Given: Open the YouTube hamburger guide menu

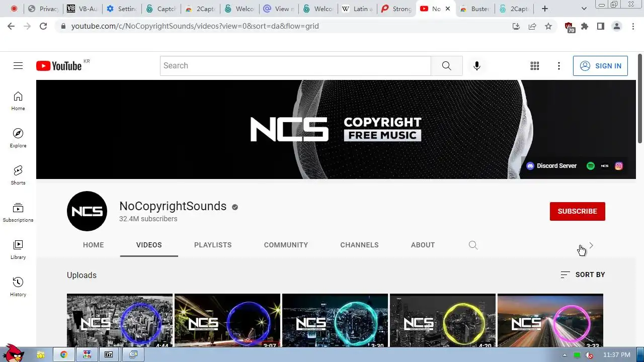Looking at the screenshot, I should point(18,66).
